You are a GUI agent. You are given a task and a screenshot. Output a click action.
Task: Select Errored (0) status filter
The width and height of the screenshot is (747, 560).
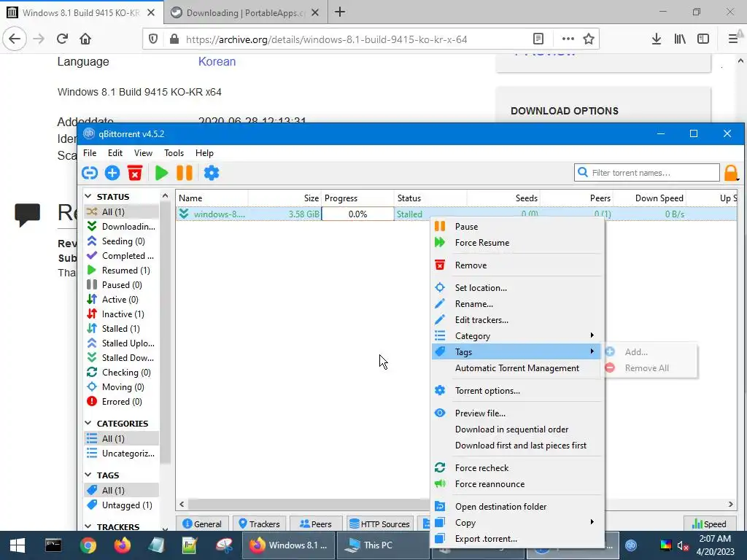pyautogui.click(x=122, y=402)
